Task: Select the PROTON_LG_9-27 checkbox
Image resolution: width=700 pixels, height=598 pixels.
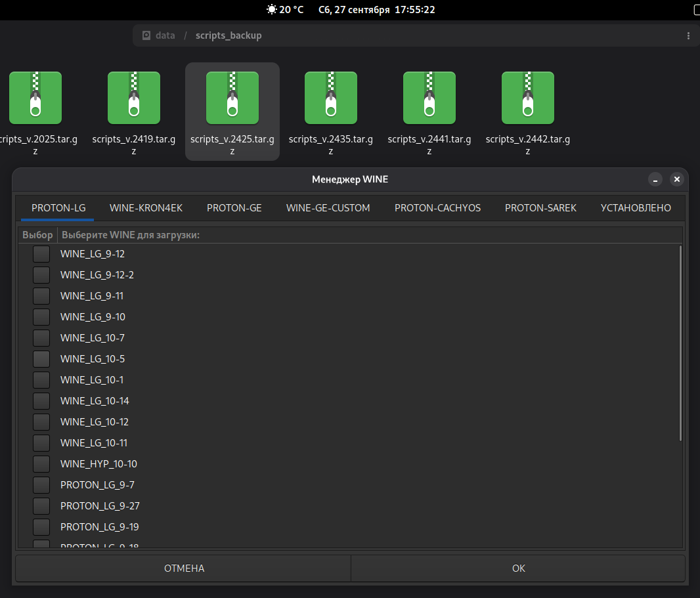Action: pos(41,506)
